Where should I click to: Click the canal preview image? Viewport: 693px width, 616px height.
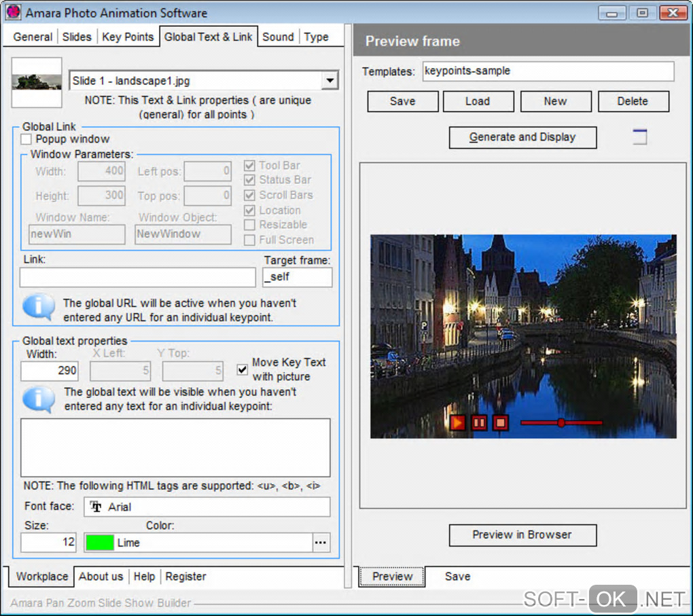pos(523,336)
